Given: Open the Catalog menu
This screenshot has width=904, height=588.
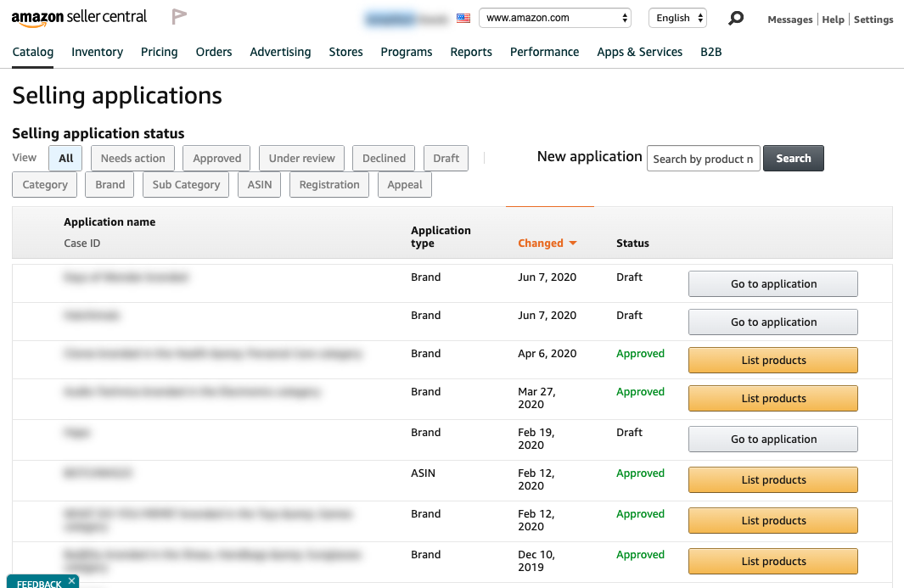Looking at the screenshot, I should pos(33,52).
